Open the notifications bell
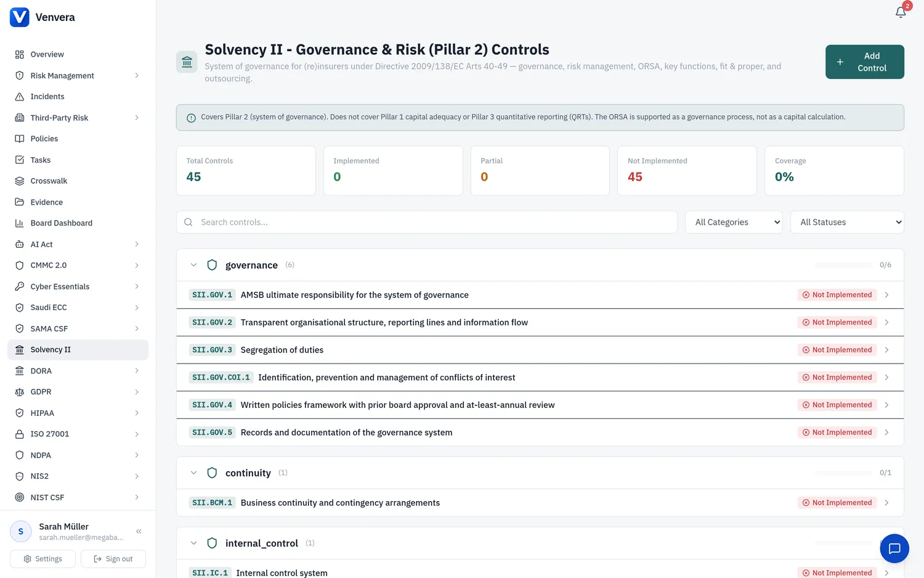 coord(901,12)
